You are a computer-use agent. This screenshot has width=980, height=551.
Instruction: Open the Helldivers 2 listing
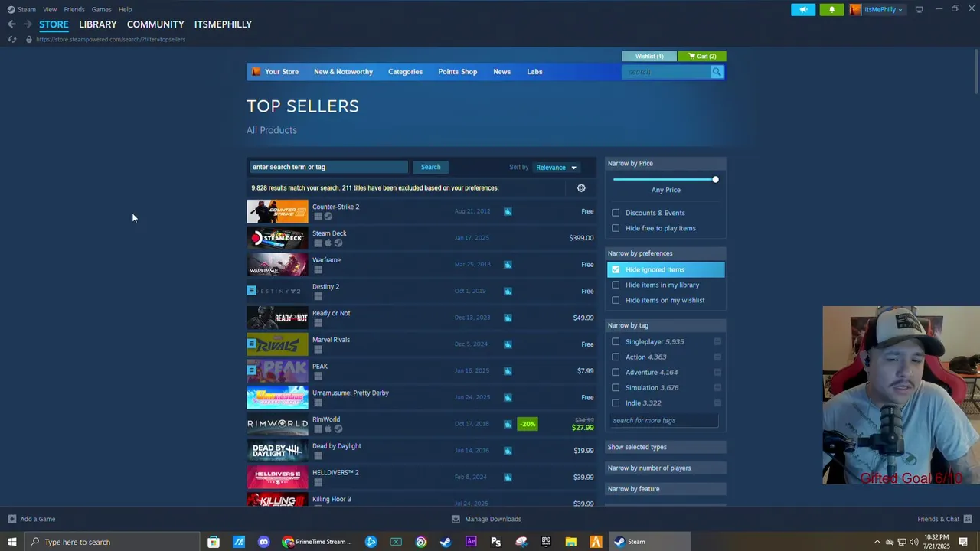pyautogui.click(x=421, y=477)
